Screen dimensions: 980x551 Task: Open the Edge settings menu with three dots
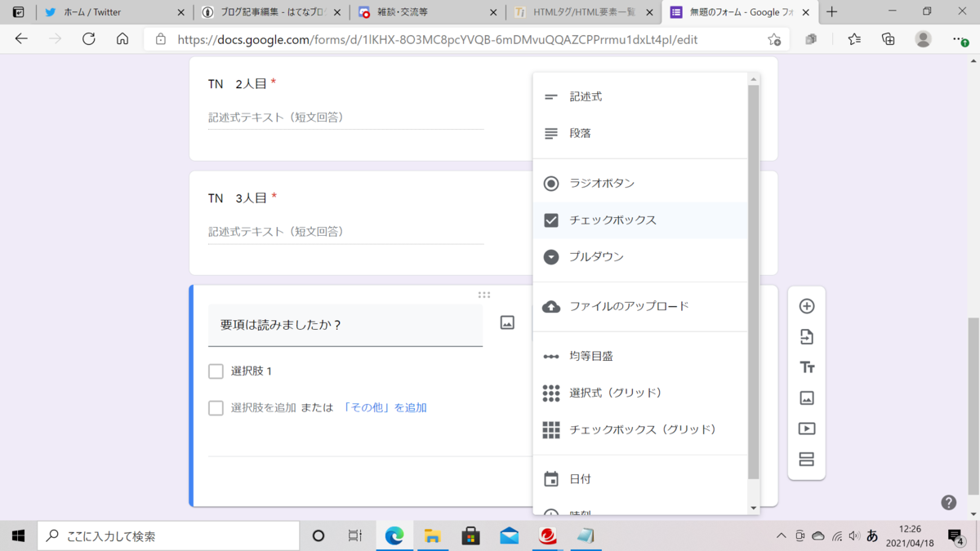click(957, 39)
